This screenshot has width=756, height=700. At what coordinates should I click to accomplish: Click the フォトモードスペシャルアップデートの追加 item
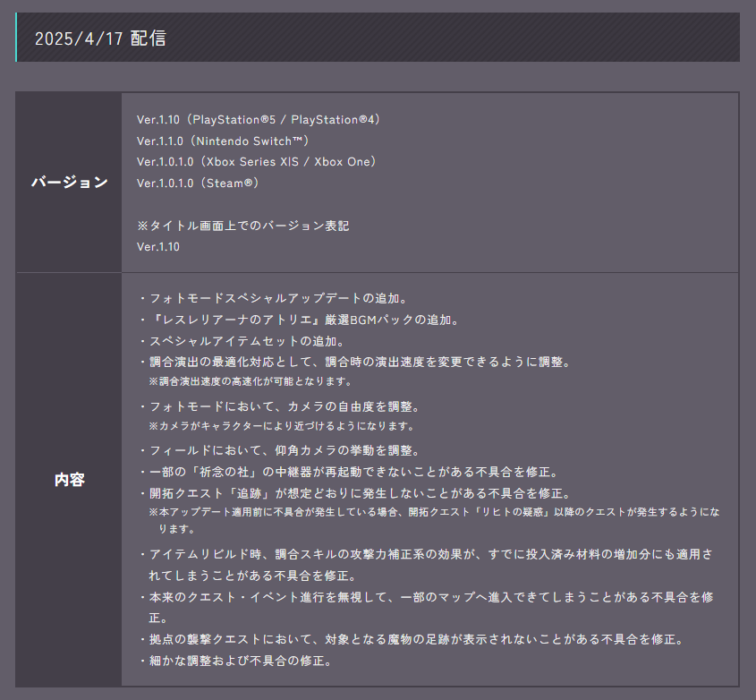click(275, 298)
